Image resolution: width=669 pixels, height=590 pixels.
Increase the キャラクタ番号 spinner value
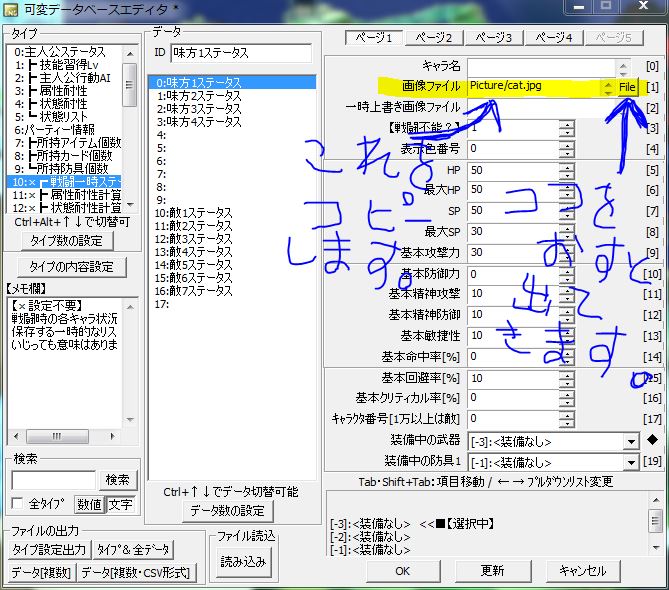[x=567, y=415]
